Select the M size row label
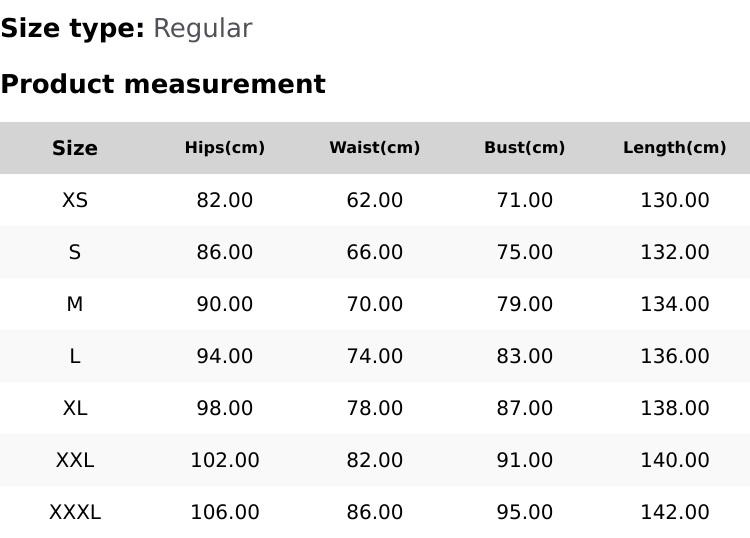Image resolution: width=750 pixels, height=538 pixels. point(75,304)
